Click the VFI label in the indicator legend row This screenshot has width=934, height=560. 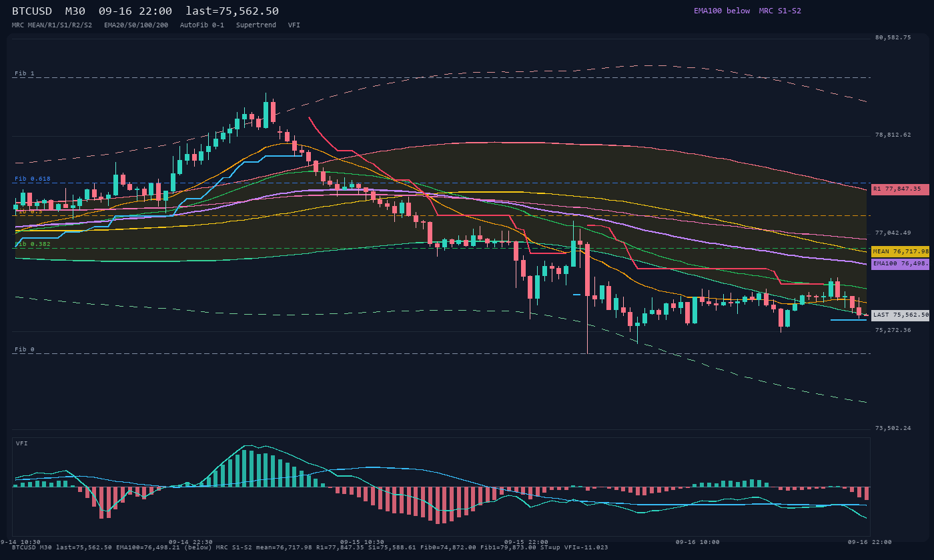294,25
